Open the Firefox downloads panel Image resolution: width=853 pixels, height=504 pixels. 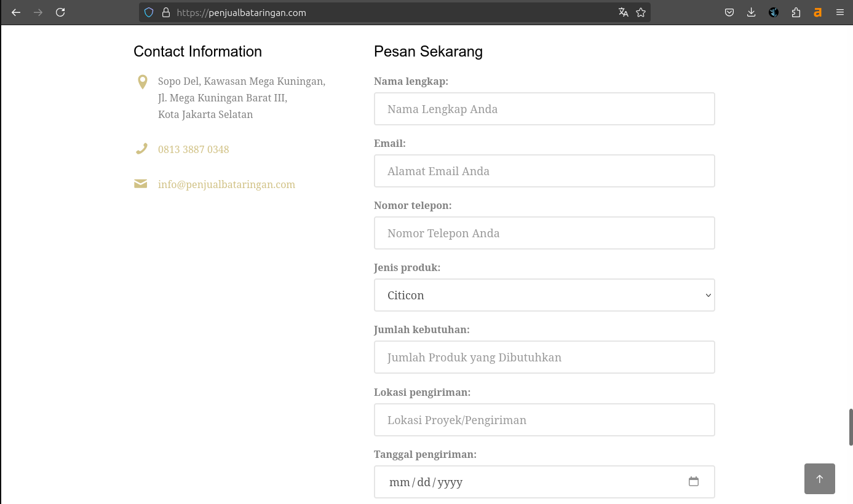(x=751, y=12)
